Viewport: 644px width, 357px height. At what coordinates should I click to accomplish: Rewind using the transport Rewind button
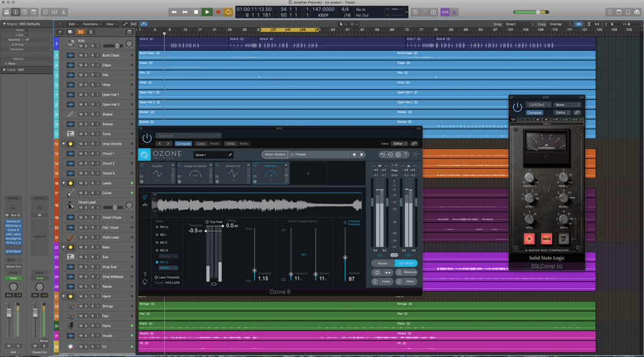[x=174, y=12]
